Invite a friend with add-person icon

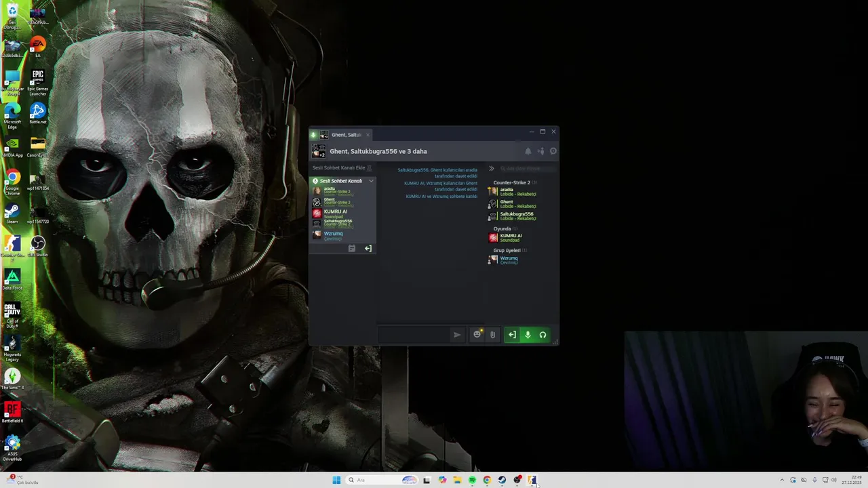pyautogui.click(x=540, y=151)
